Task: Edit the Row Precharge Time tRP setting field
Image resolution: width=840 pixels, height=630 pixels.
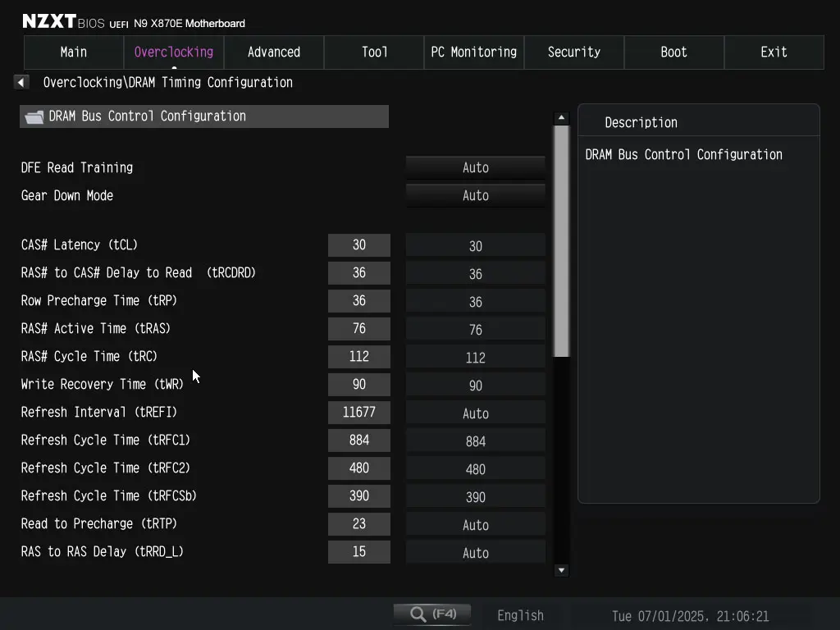Action: (476, 302)
